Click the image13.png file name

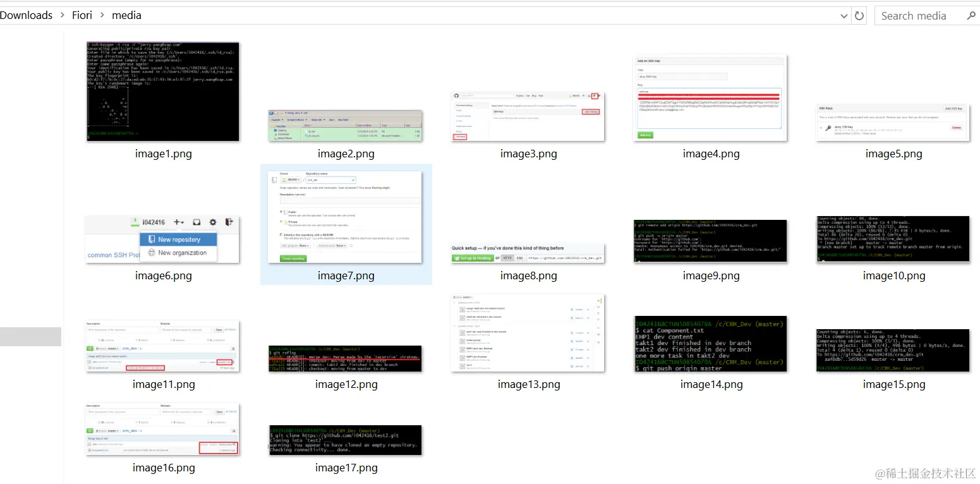[x=528, y=384]
